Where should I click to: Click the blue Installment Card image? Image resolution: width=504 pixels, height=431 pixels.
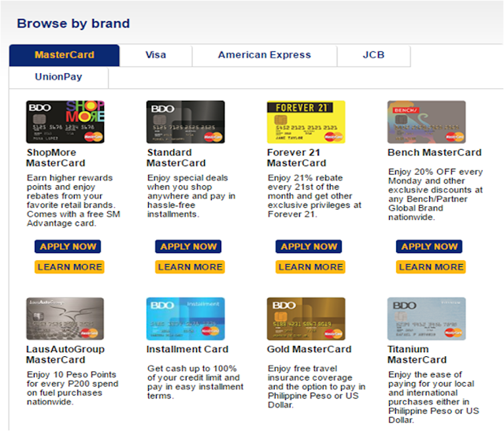(x=186, y=318)
